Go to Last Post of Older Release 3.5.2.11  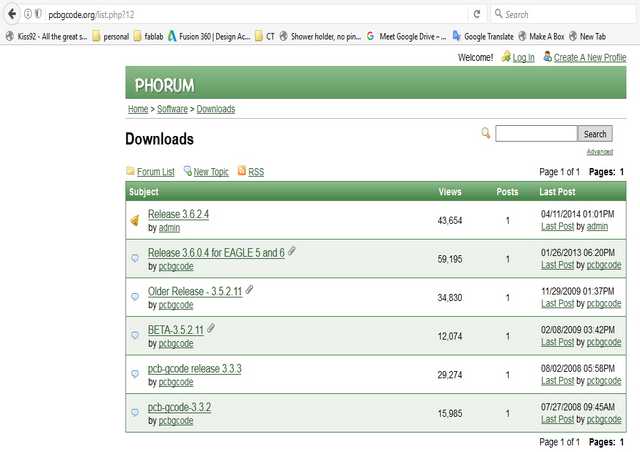tap(558, 303)
